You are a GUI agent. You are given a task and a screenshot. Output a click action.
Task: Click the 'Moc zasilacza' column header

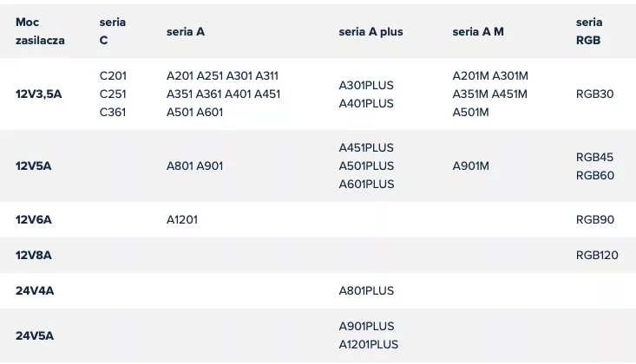pyautogui.click(x=40, y=31)
